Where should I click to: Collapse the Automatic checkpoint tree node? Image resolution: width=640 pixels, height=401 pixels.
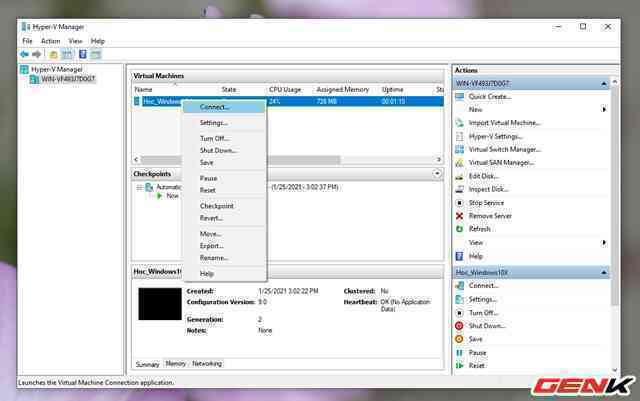[x=140, y=187]
